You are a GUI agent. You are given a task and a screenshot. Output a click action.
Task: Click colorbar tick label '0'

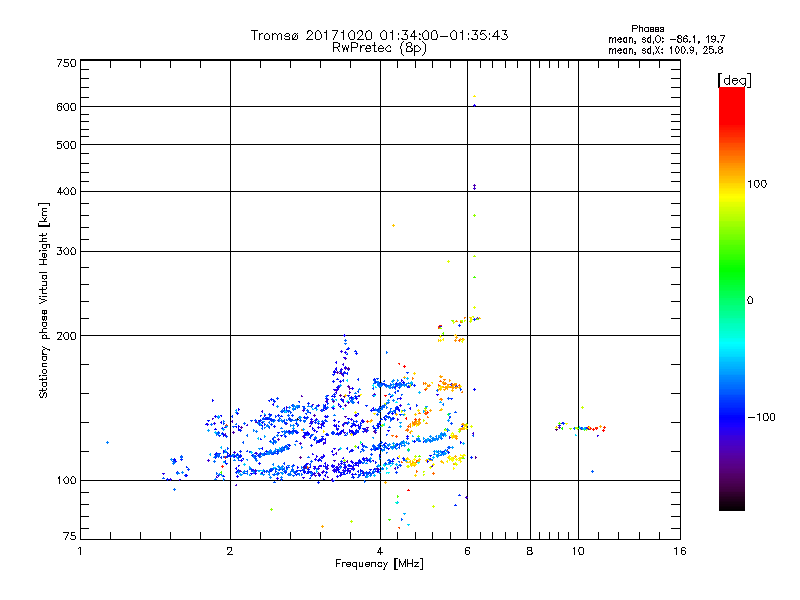750,301
